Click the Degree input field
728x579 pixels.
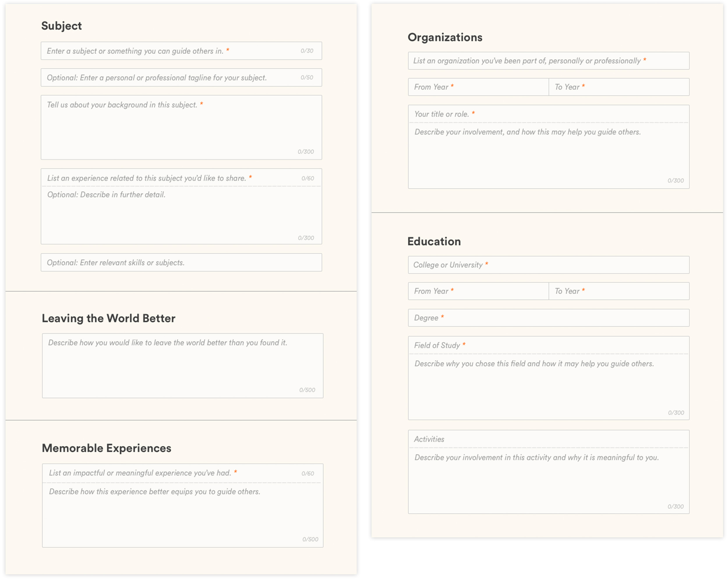[x=548, y=318]
